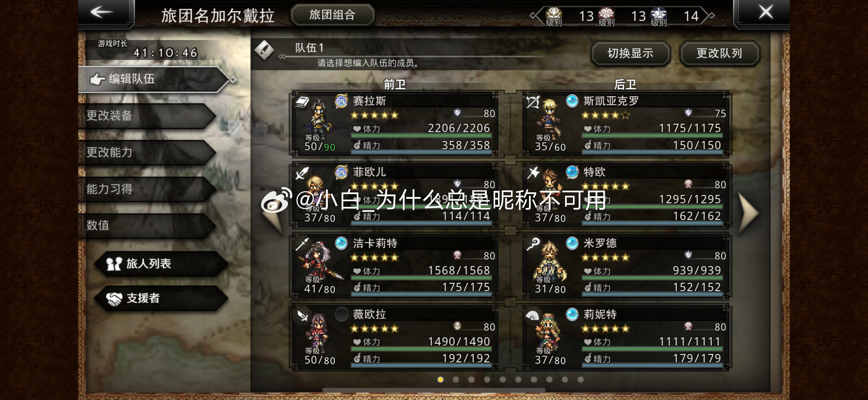Image resolution: width=868 pixels, height=400 pixels.
Task: Go to next team with right arrow
Action: [748, 212]
